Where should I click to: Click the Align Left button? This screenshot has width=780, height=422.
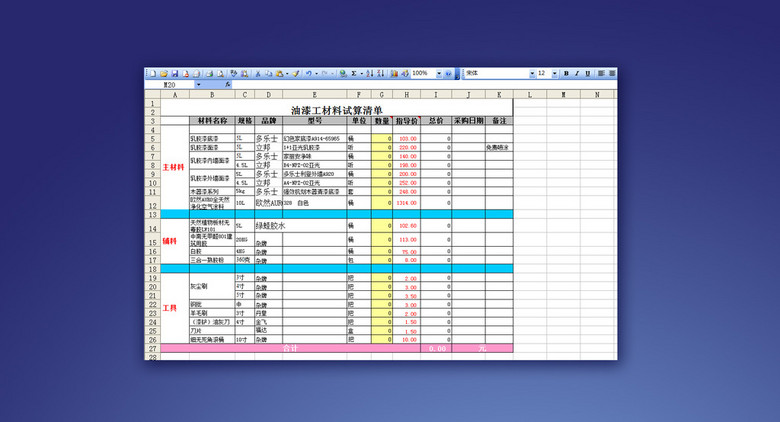[x=602, y=74]
